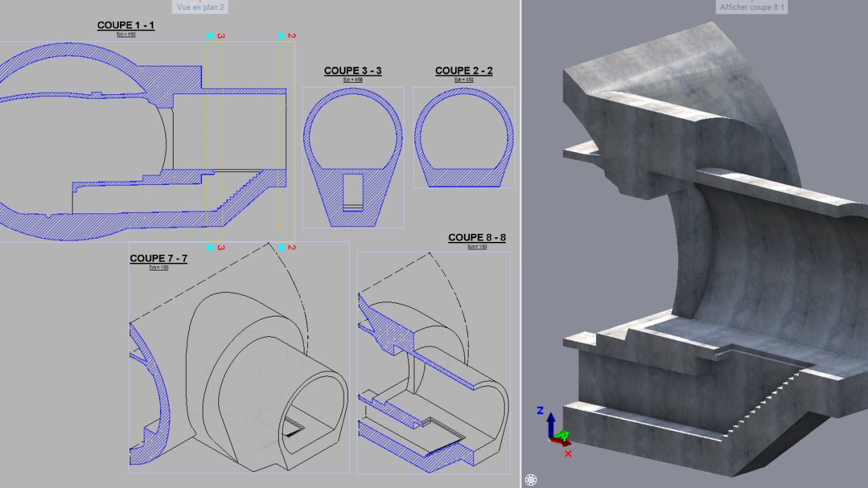868x488 pixels.
Task: Open the navigation wheel in the 3D view
Action: point(531,479)
